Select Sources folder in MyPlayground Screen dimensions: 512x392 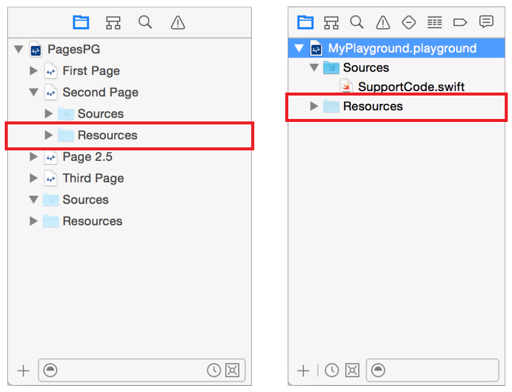click(366, 68)
